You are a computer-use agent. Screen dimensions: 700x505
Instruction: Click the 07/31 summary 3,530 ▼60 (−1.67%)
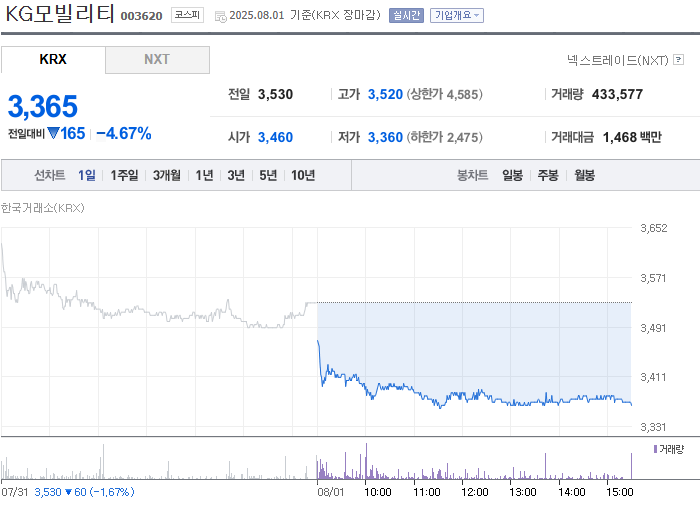point(84,492)
